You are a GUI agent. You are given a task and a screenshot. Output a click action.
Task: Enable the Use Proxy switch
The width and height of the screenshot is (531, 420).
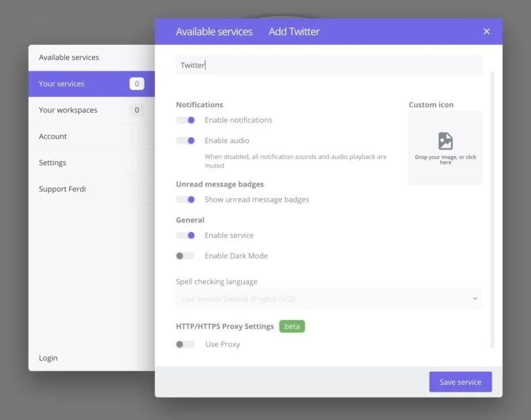[x=185, y=344]
